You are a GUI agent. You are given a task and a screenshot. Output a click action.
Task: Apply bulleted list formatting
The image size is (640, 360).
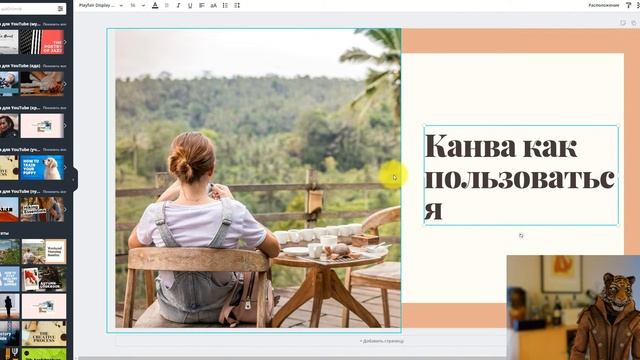pyautogui.click(x=225, y=5)
